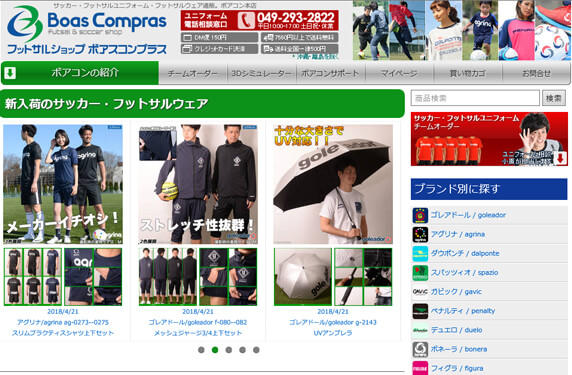Select the active green carousel dot
572x375 pixels.
point(215,350)
